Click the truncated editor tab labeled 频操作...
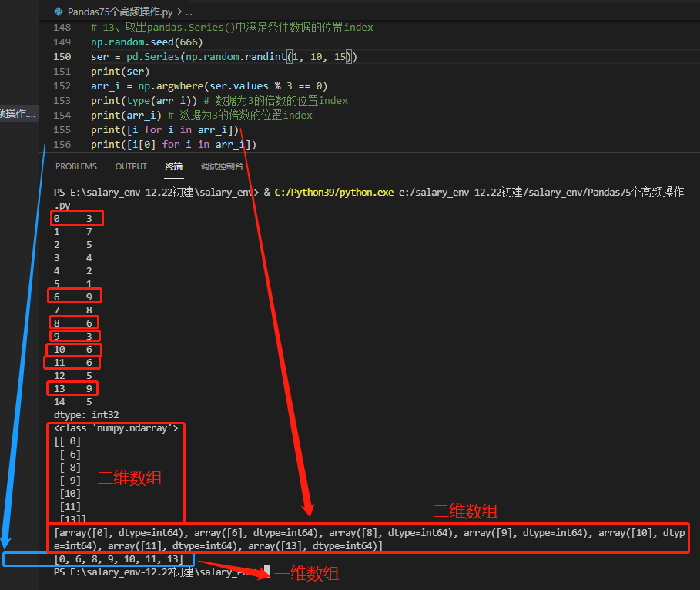Viewport: 700px width, 590px height. 18,113
